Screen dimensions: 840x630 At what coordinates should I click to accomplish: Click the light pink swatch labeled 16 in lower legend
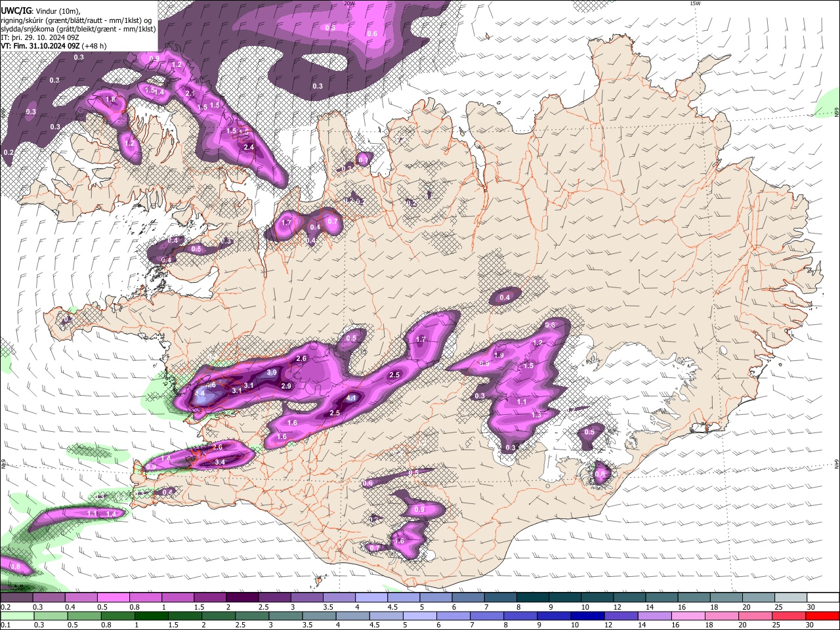(x=687, y=616)
